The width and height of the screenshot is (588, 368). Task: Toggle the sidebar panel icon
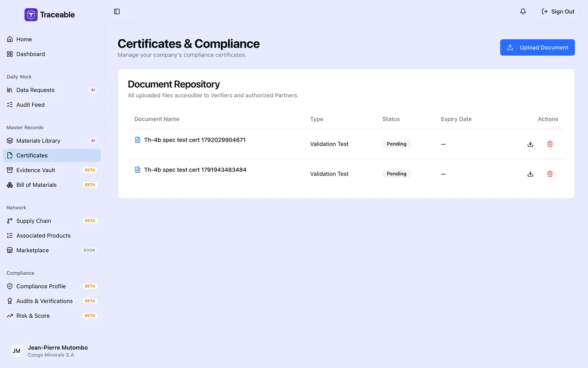point(117,11)
